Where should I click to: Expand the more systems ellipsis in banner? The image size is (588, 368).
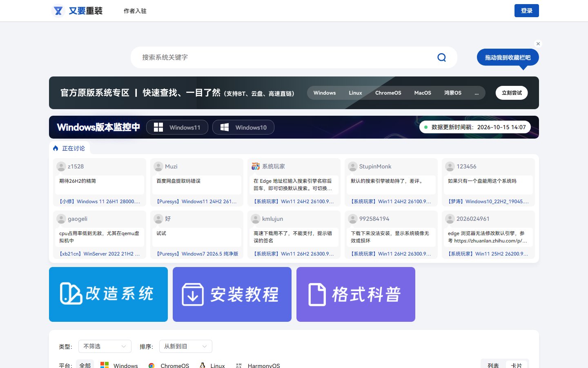click(x=477, y=93)
